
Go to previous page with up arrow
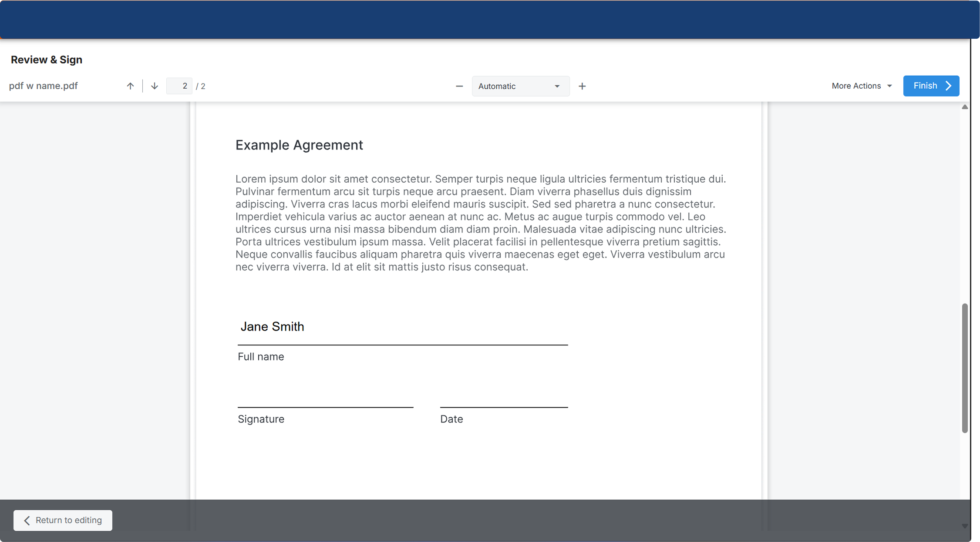point(130,86)
